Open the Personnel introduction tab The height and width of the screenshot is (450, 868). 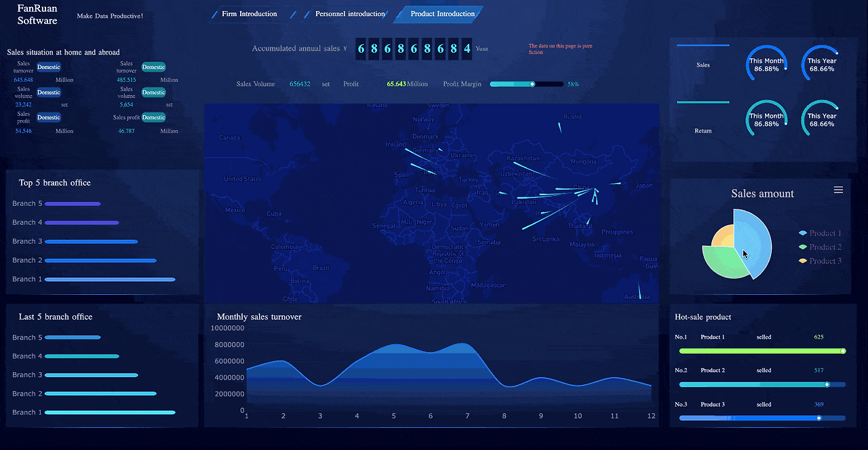(x=349, y=14)
